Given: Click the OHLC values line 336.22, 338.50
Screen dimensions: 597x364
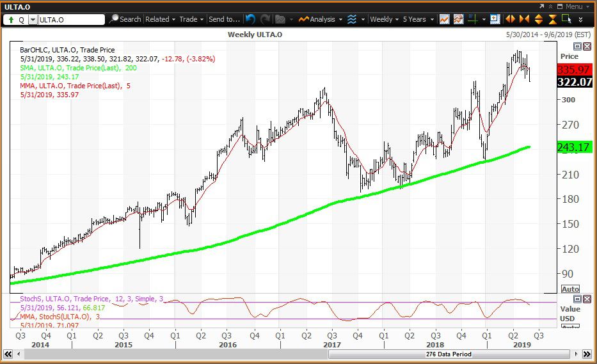Looking at the screenshot, I should point(118,59).
